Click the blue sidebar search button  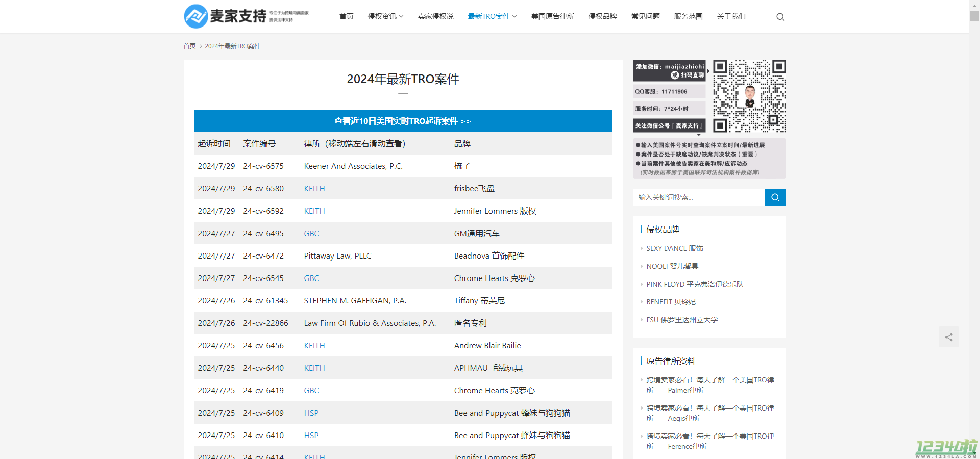pyautogui.click(x=775, y=197)
